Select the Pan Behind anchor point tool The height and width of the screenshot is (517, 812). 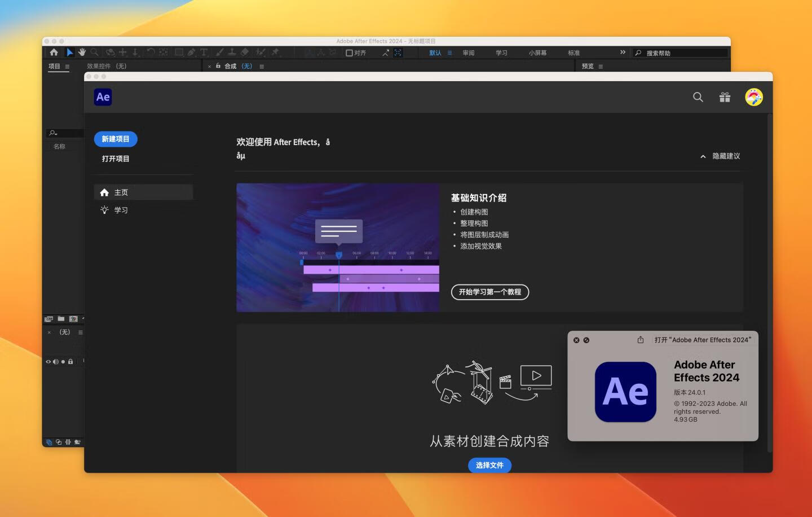[164, 52]
